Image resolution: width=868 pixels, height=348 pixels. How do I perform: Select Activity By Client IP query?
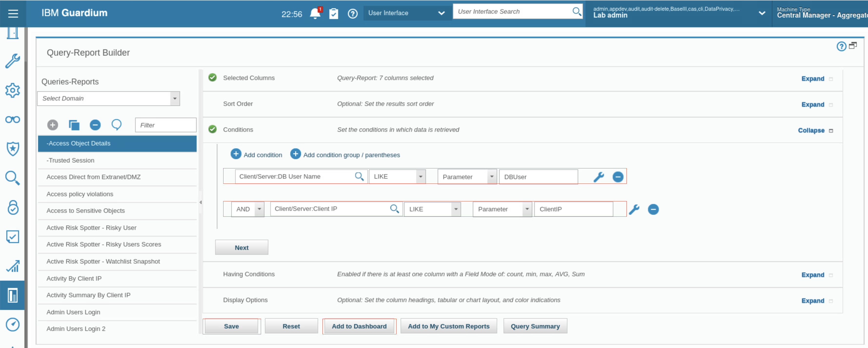tap(74, 278)
